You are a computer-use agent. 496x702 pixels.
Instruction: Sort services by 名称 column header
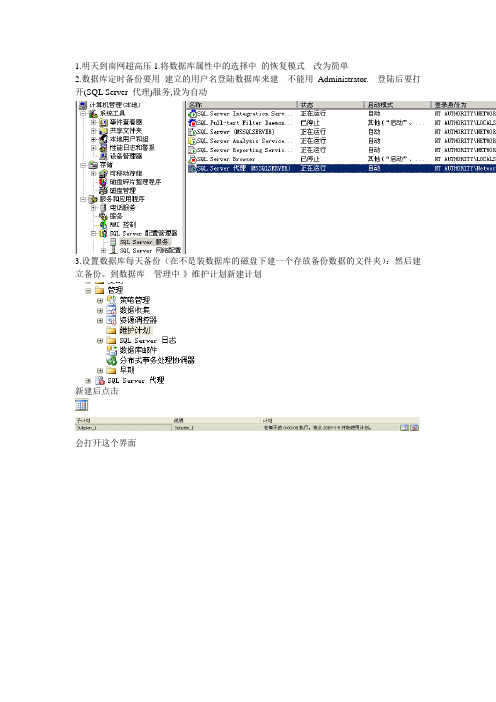click(242, 105)
